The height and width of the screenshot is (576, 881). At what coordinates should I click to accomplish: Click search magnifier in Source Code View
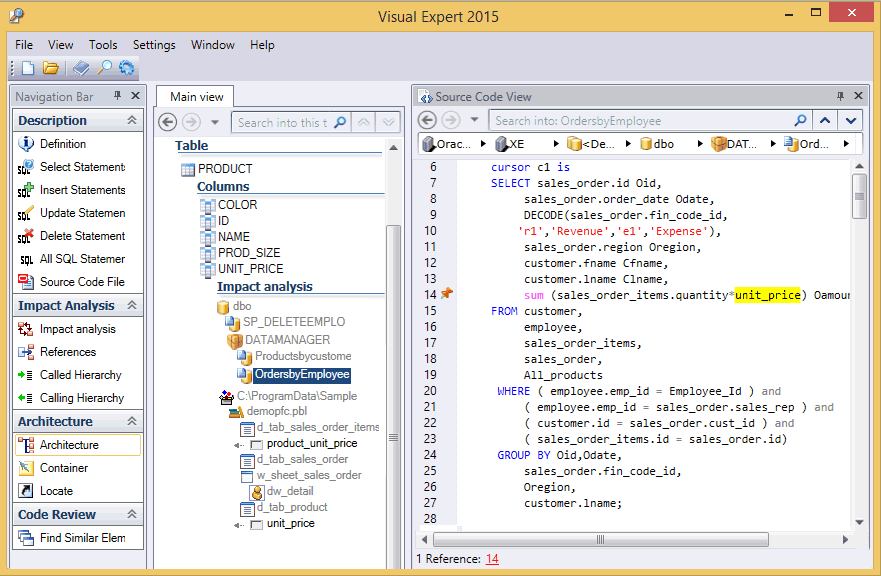(800, 120)
